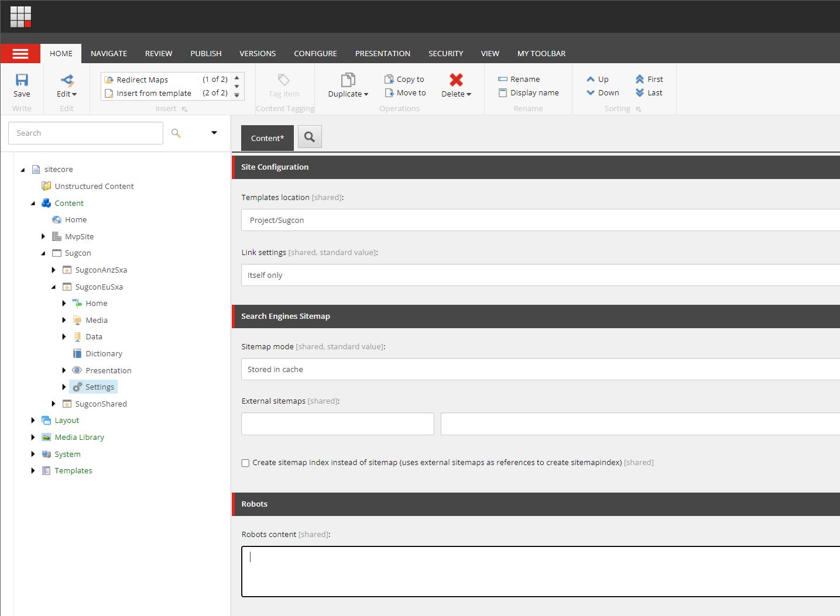Expand the MvpSite tree node
The height and width of the screenshot is (616, 840).
(43, 236)
